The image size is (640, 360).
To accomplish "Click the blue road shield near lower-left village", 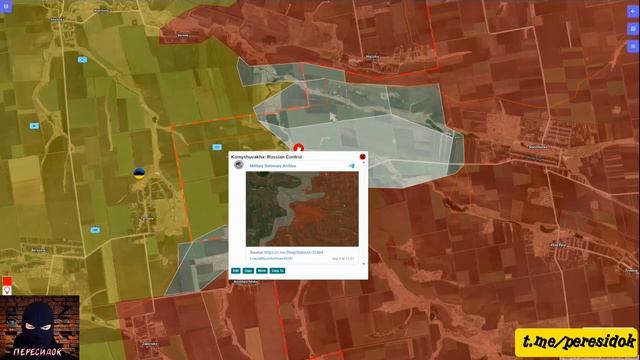I will click(95, 230).
